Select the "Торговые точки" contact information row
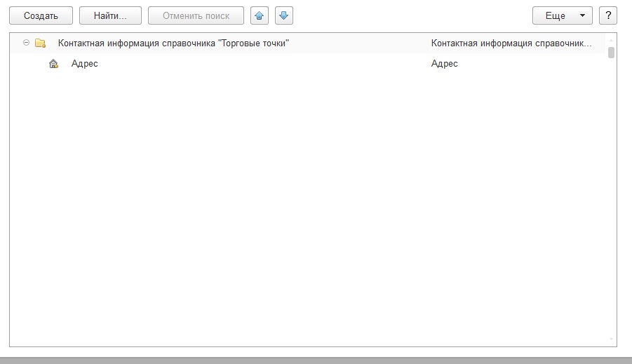This screenshot has width=632, height=364. (x=173, y=43)
